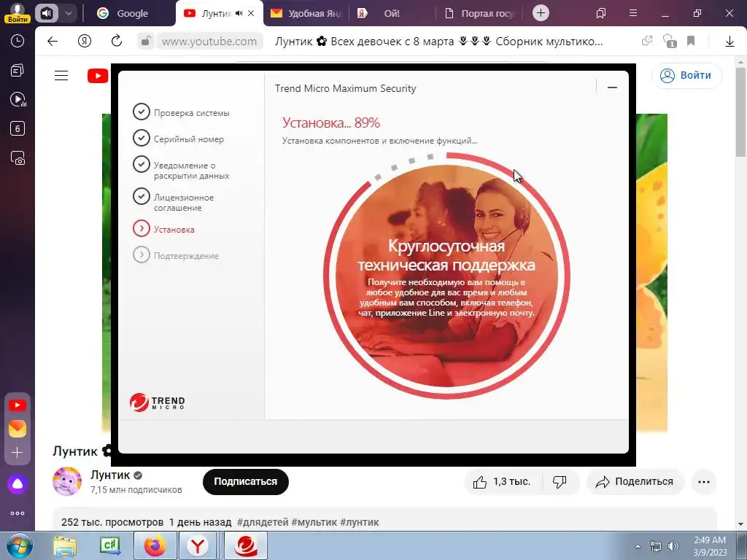Switch to the Google tab
The image size is (747, 560).
point(130,13)
